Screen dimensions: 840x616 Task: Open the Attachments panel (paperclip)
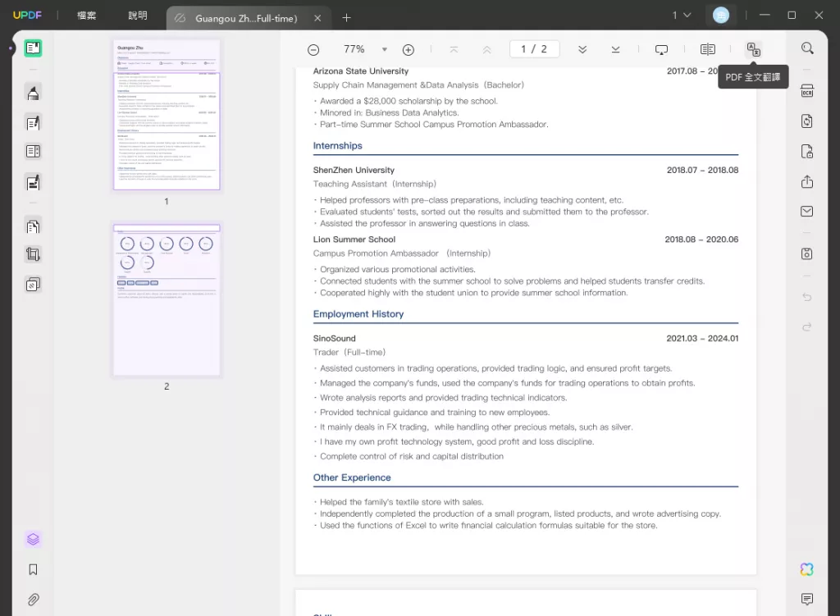(x=33, y=600)
